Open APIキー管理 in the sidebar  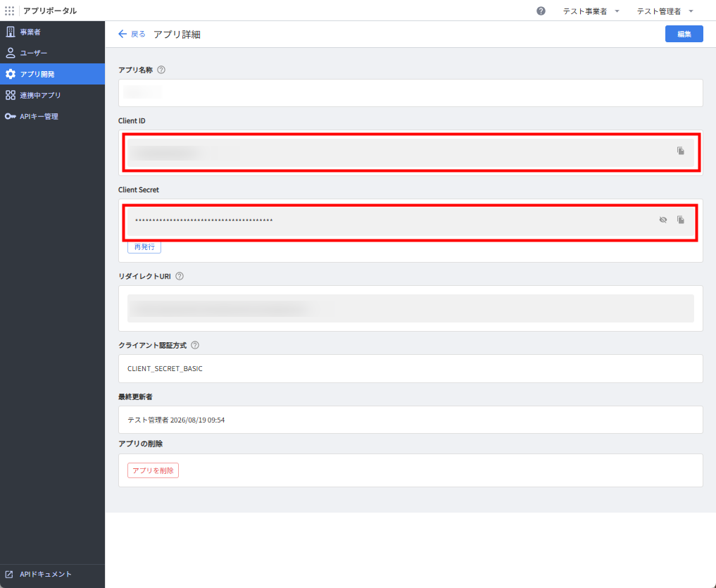[53, 116]
